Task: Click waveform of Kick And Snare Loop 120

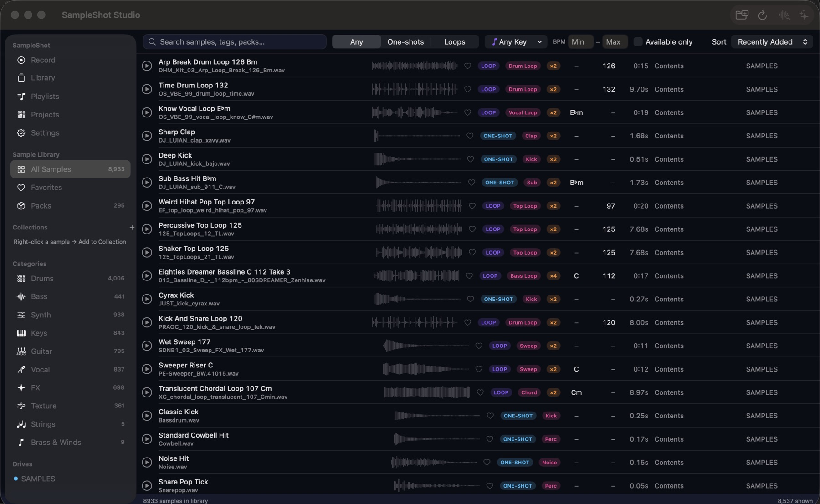Action: [415, 323]
